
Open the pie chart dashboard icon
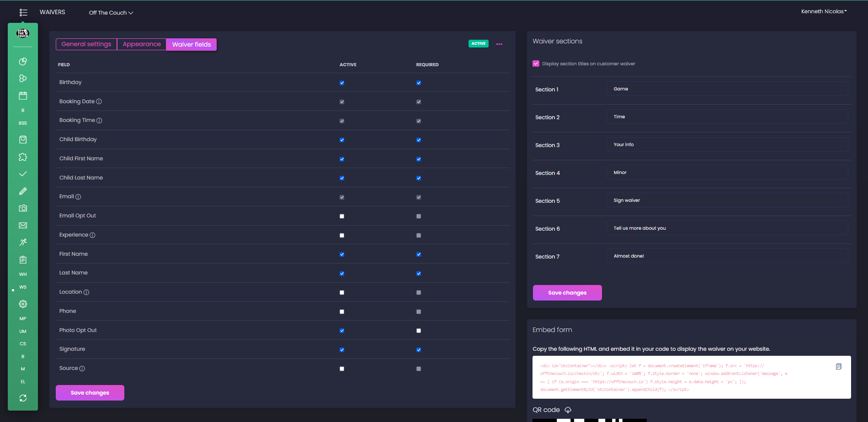pyautogui.click(x=23, y=61)
